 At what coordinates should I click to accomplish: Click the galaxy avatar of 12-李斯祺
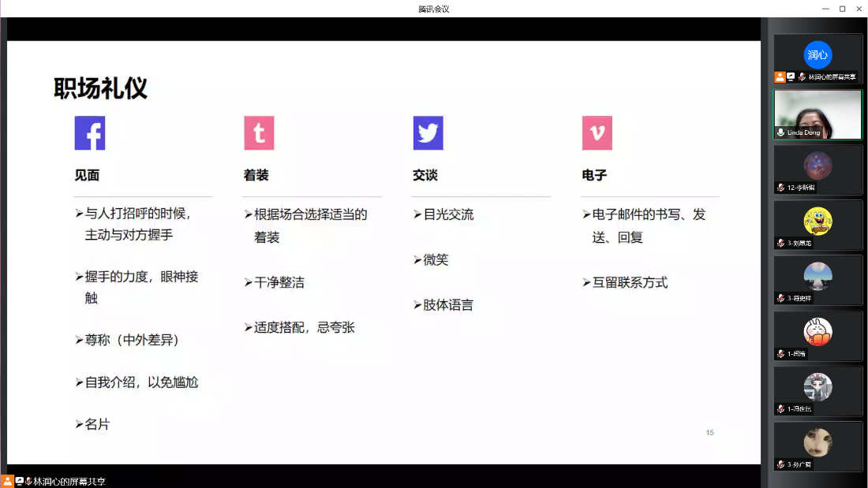coord(817,166)
